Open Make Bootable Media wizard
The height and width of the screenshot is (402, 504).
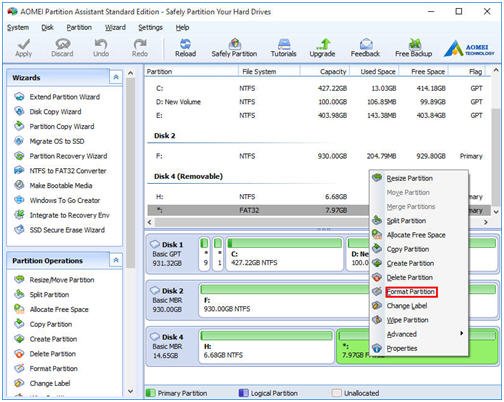point(53,185)
